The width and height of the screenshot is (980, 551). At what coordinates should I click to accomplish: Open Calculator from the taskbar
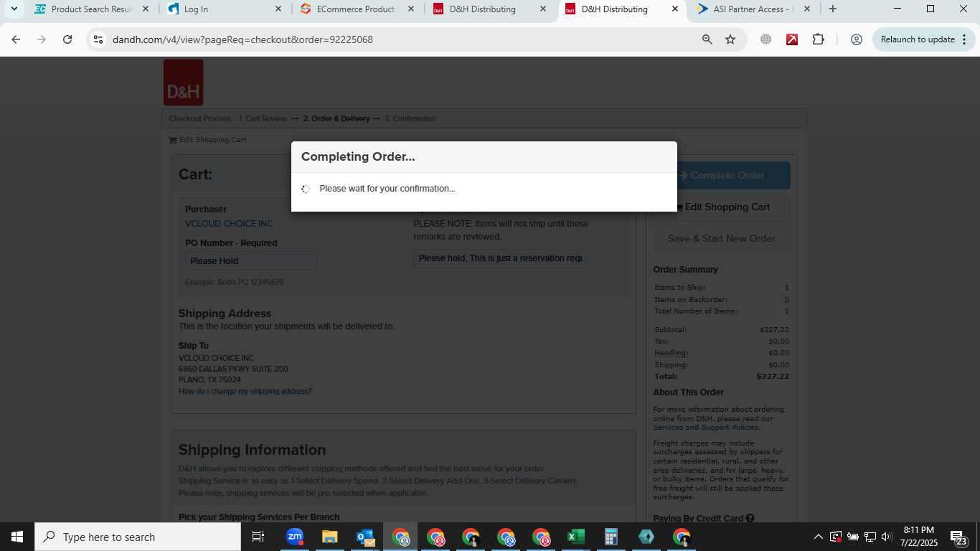[x=611, y=537]
